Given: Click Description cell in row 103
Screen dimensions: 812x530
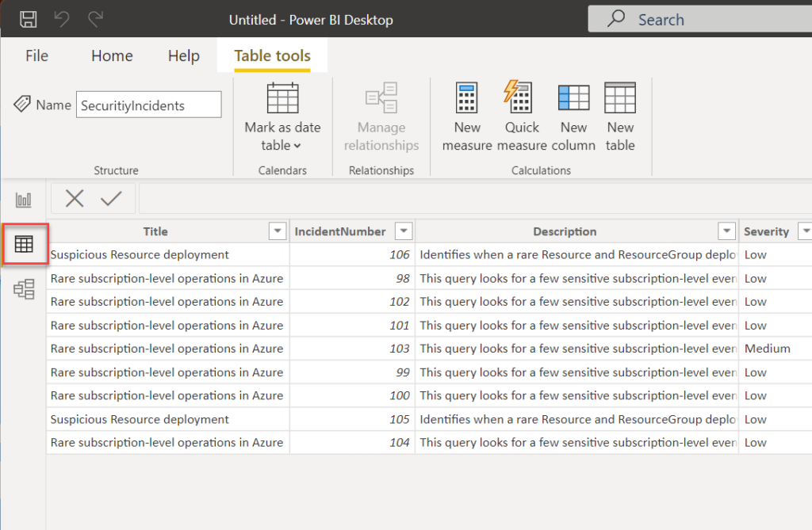Looking at the screenshot, I should (577, 349).
